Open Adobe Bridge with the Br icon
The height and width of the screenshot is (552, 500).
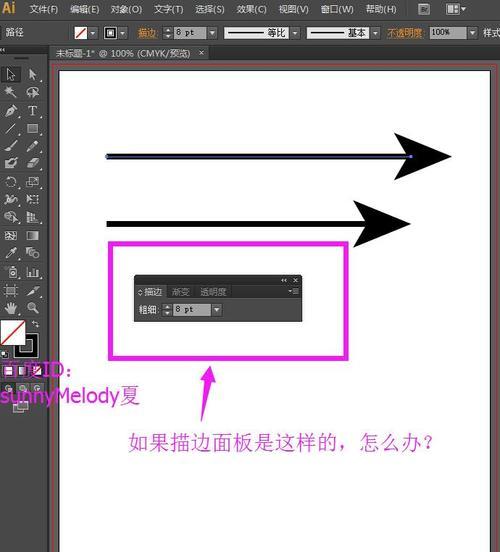[x=424, y=9]
